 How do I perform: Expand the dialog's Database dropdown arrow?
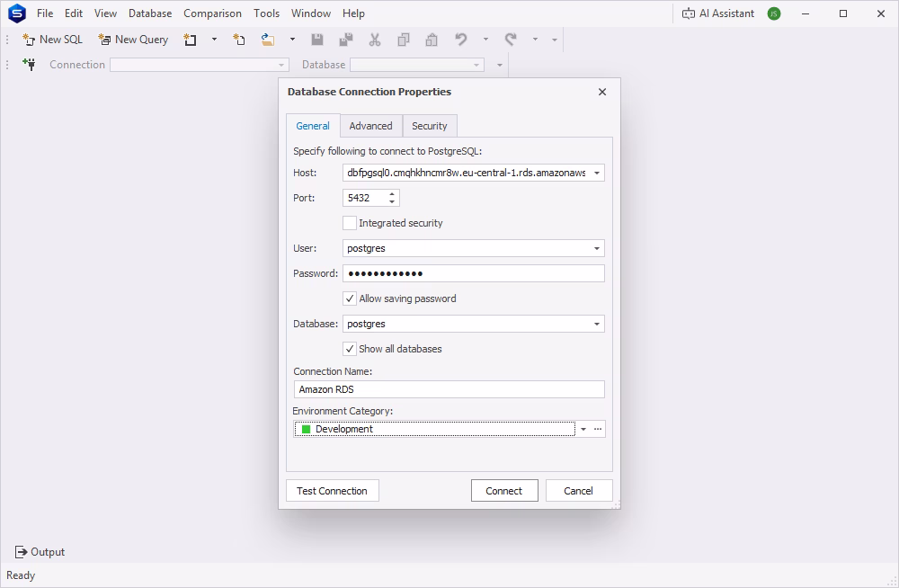point(596,324)
